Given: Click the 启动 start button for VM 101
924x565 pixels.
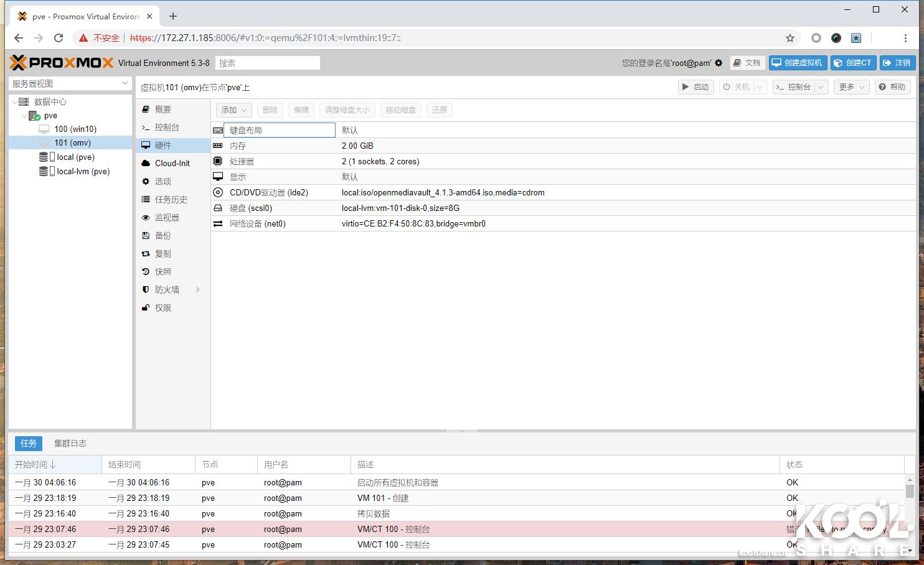Looking at the screenshot, I should coord(695,86).
